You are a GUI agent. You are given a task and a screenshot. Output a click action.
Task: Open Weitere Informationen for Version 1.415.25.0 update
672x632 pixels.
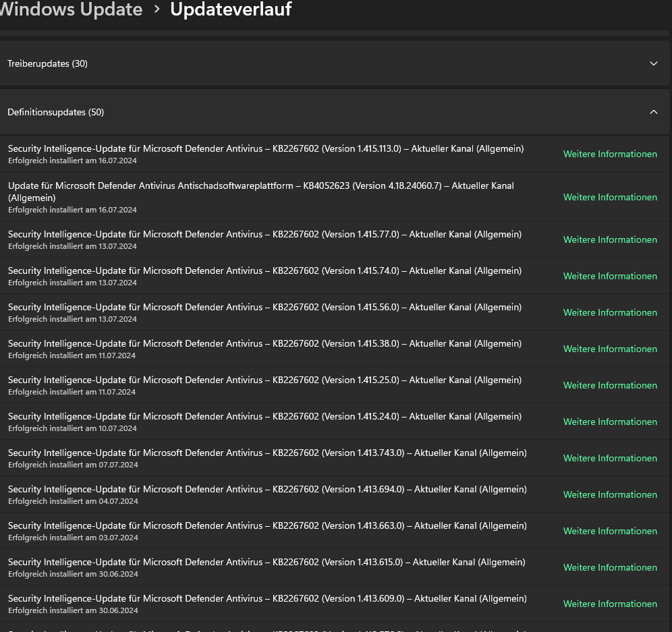pyautogui.click(x=610, y=385)
